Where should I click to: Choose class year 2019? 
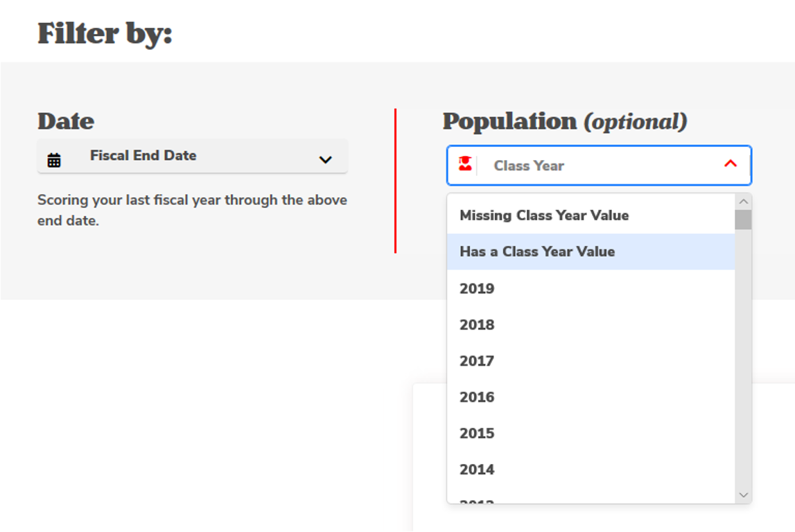477,288
